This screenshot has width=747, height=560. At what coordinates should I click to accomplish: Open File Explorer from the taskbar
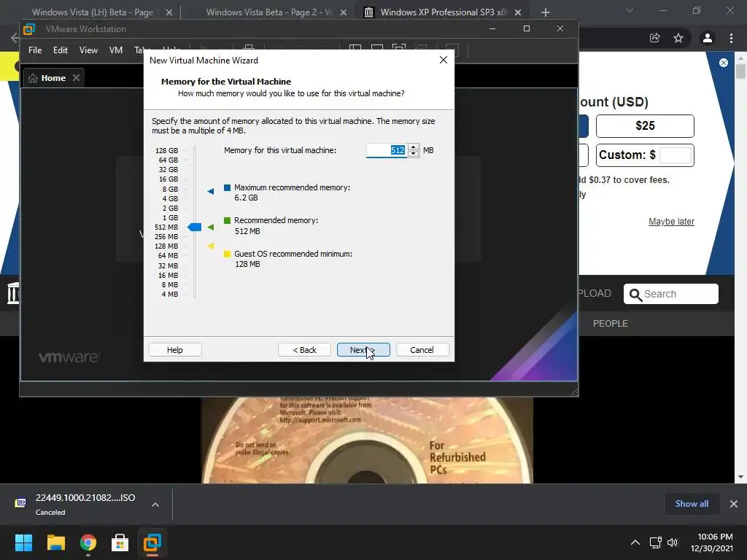tap(55, 542)
